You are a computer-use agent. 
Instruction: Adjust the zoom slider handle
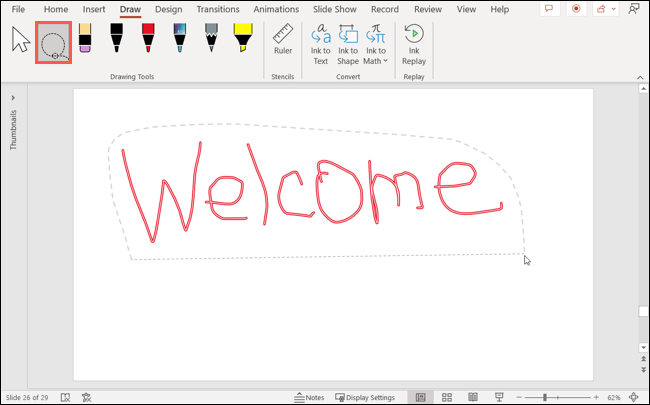pyautogui.click(x=545, y=397)
